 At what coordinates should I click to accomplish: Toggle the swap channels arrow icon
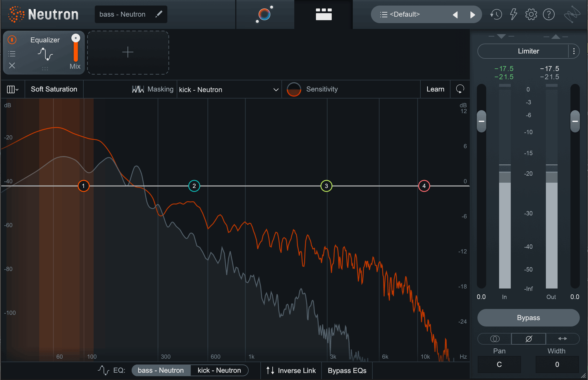point(563,339)
